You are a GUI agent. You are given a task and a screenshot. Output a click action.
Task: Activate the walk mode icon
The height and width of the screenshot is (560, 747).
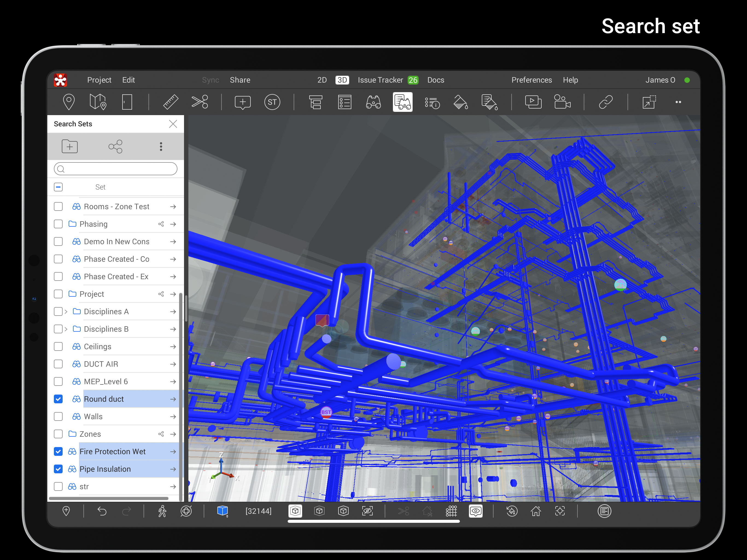(162, 511)
